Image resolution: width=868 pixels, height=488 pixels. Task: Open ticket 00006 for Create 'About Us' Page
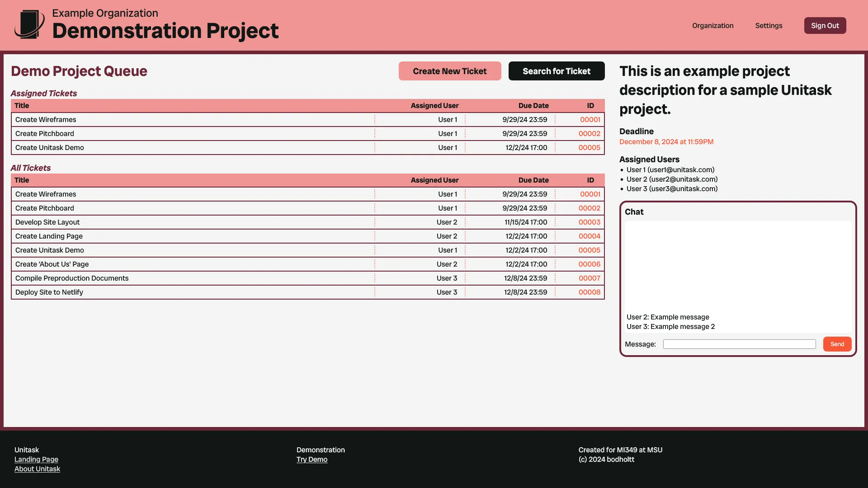point(589,264)
